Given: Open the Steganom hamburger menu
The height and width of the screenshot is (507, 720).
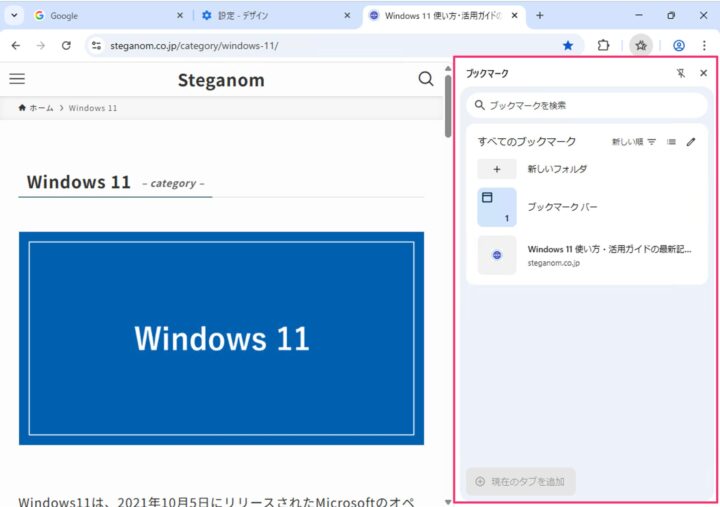Looking at the screenshot, I should tap(17, 79).
